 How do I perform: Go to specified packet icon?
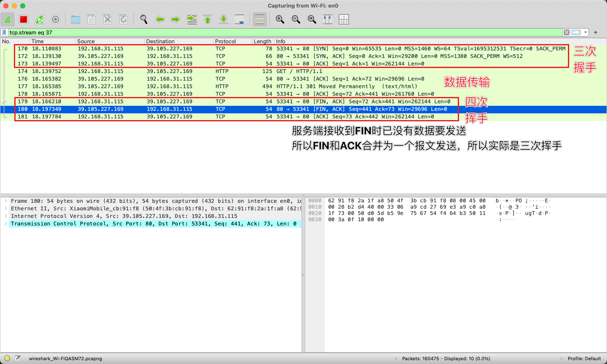click(192, 19)
